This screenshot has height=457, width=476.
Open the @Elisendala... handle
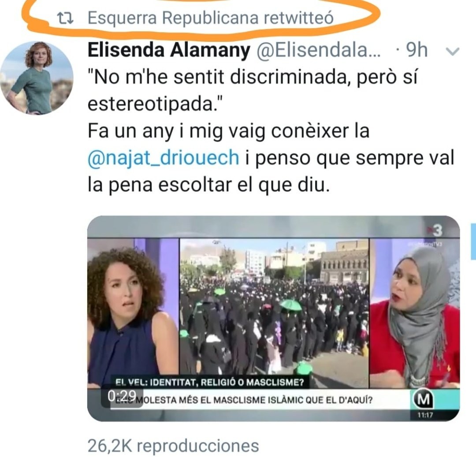tap(319, 50)
